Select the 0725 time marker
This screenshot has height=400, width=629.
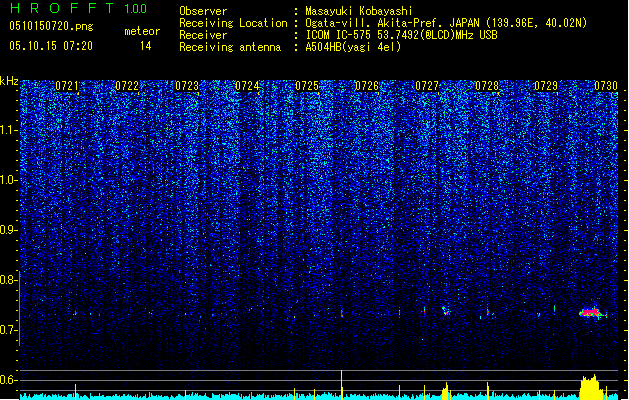307,86
